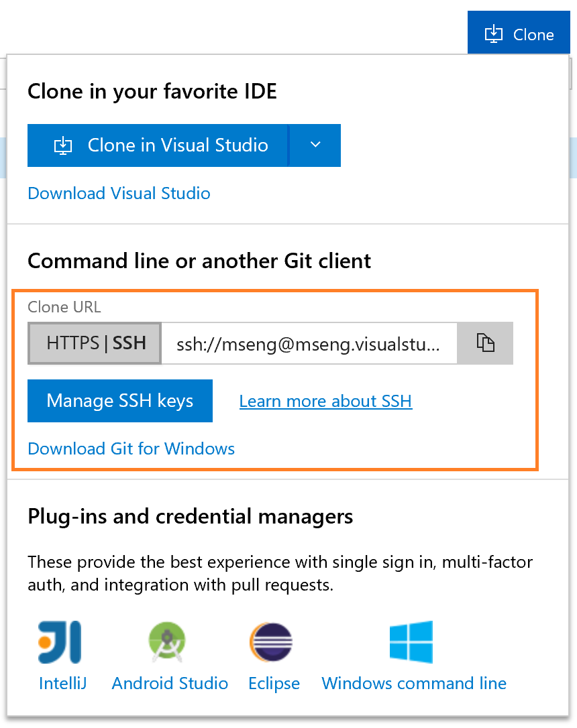Open Download Git for Windows link
This screenshot has height=728, width=577.
coord(131,448)
